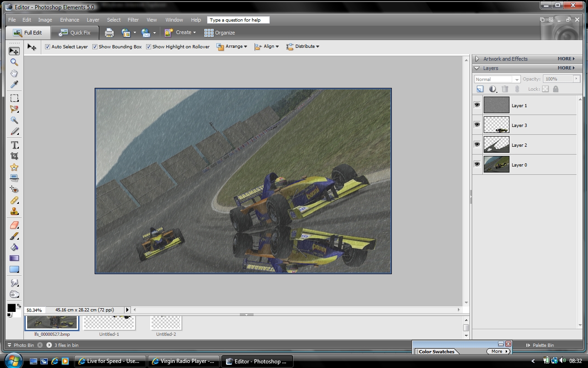Select the Magic Wand tool
Screen dimensions: 588x368
pos(14,121)
